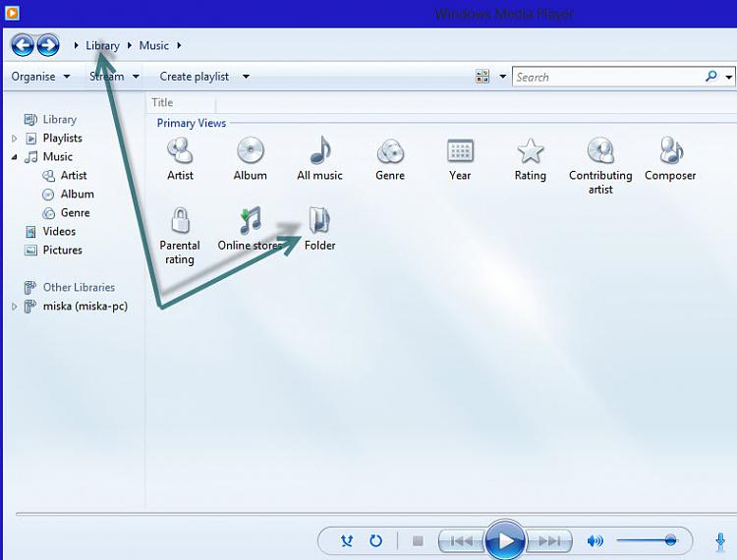Image resolution: width=737 pixels, height=560 pixels.
Task: Stop playback
Action: click(418, 541)
